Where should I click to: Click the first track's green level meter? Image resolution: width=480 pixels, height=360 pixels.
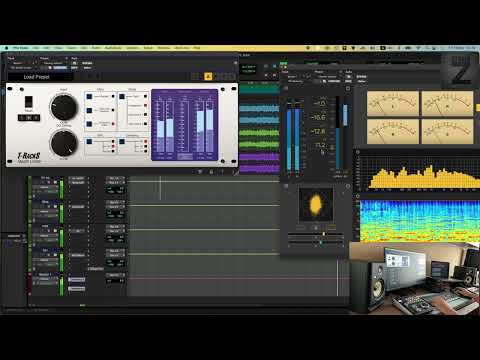[x=62, y=189]
